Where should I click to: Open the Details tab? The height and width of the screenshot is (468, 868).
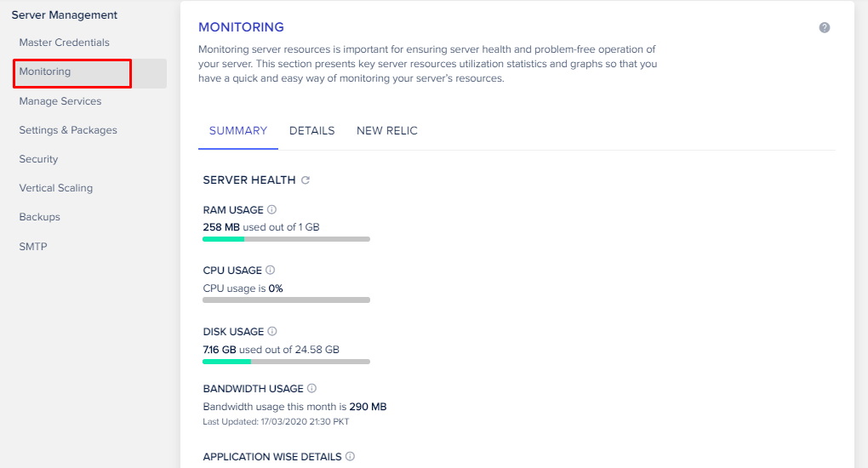311,131
